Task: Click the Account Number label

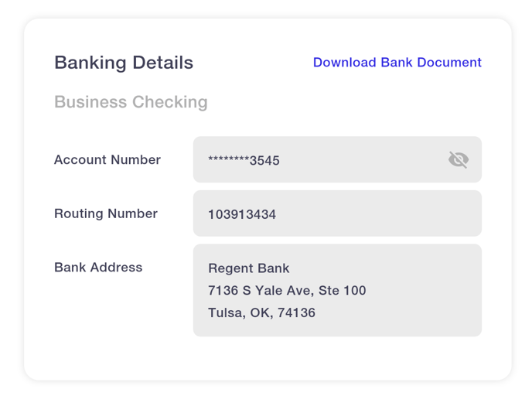Action: click(x=107, y=159)
